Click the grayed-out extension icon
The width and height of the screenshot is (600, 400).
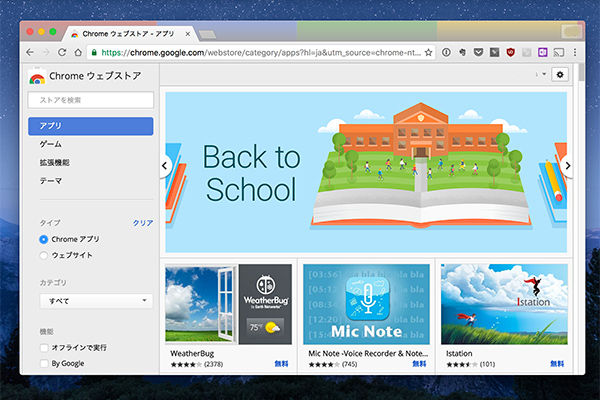[527, 52]
